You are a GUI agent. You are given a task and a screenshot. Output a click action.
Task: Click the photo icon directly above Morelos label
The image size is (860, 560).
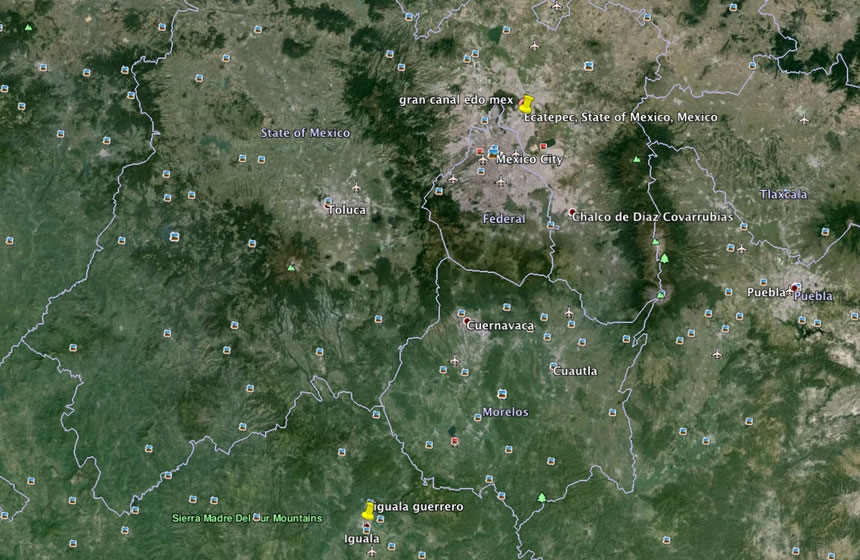click(x=501, y=393)
